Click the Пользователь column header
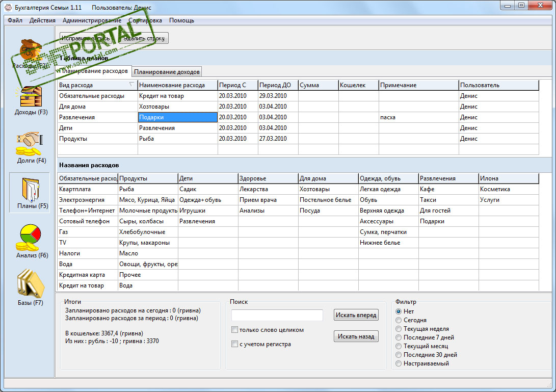556x392 pixels. (499, 85)
